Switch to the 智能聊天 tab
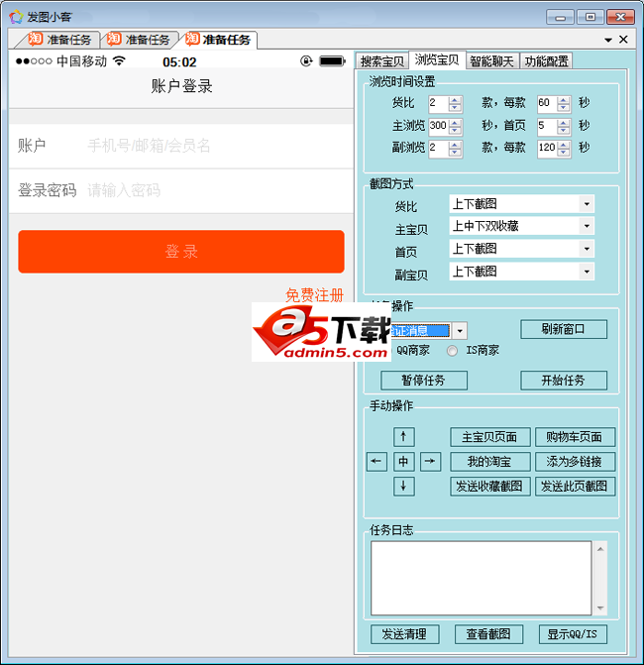 [491, 61]
